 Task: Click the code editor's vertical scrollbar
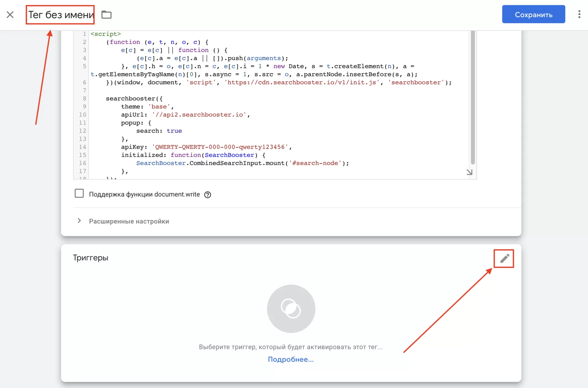472,98
